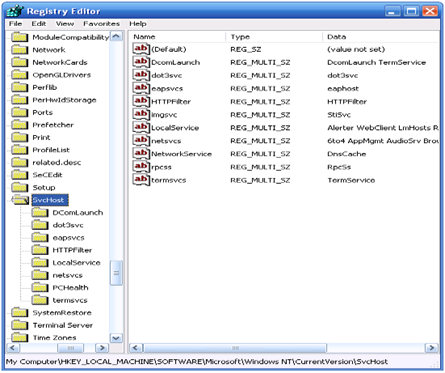
Task: Open the File menu
Action: tap(15, 24)
